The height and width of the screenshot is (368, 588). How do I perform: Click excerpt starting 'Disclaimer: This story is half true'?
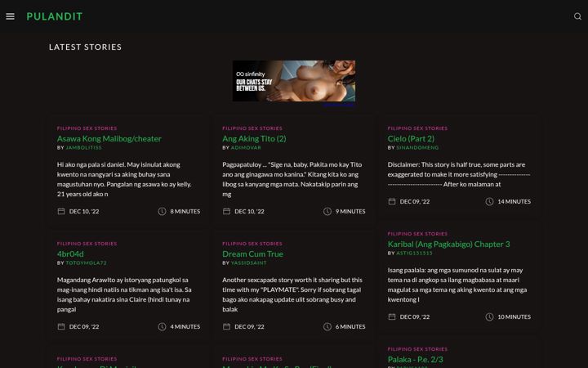coord(459,174)
